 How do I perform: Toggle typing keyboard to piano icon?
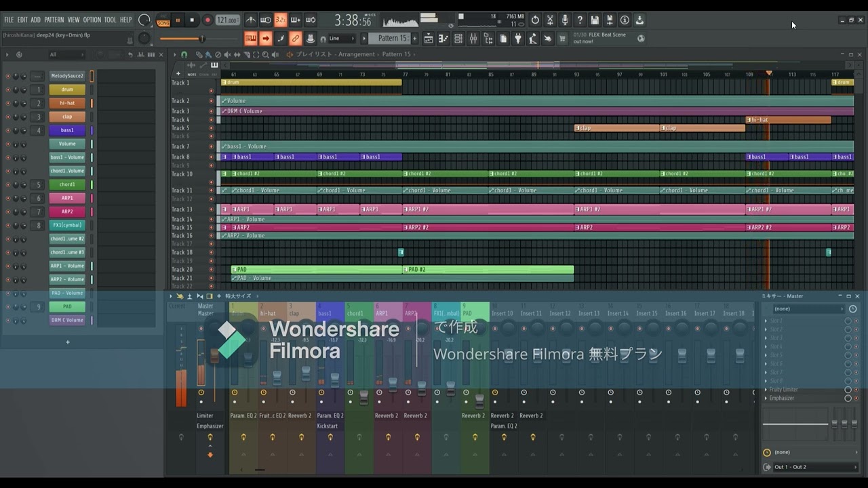(x=251, y=39)
